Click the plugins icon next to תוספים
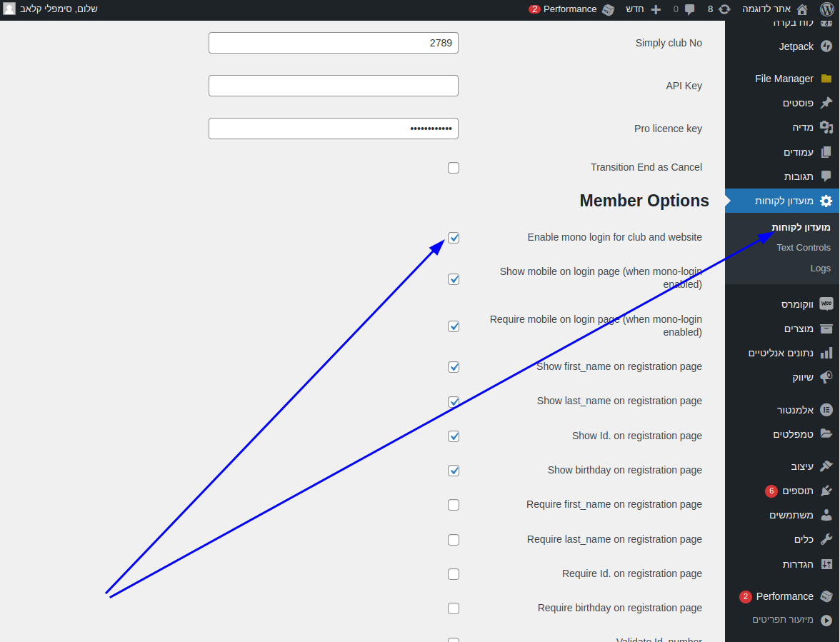Screen dimensions: 840x642 tap(826, 491)
